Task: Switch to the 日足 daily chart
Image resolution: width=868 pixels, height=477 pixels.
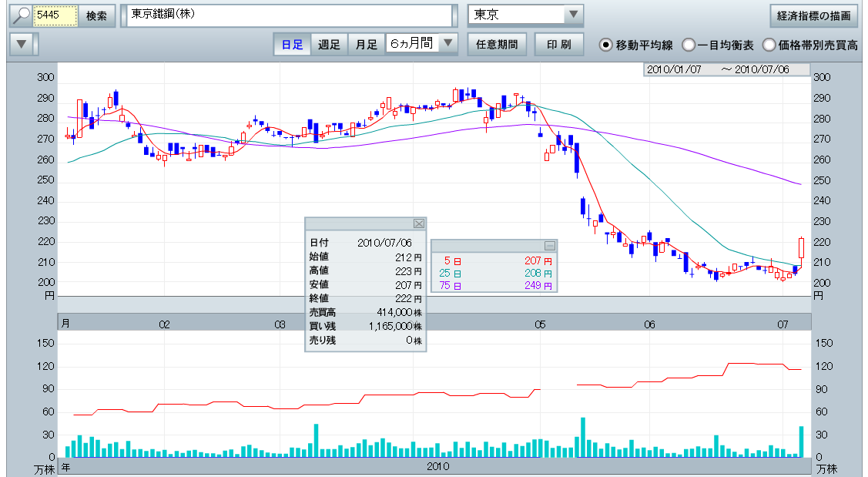Action: pos(292,45)
